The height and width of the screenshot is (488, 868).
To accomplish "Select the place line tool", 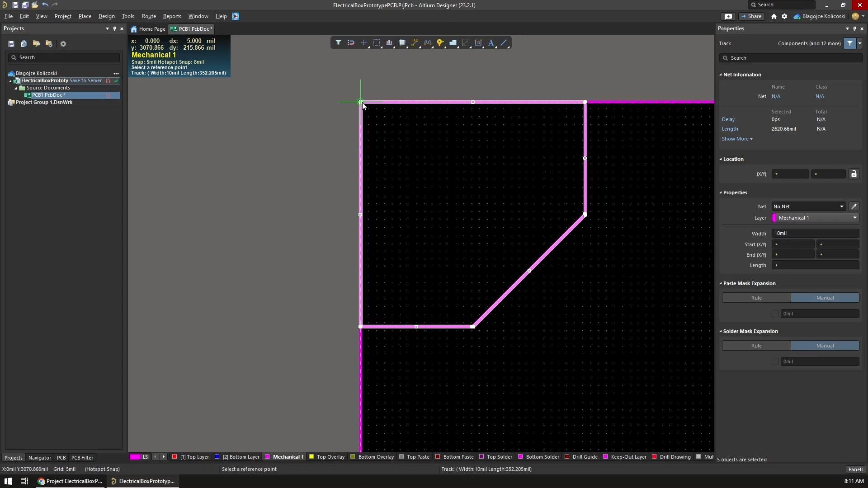I will tap(504, 42).
